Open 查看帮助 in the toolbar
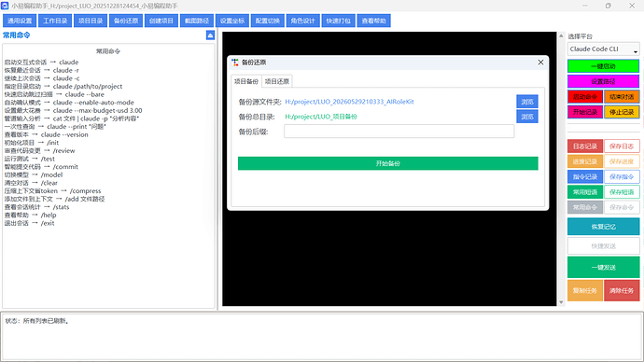644x362 pixels. 373,21
